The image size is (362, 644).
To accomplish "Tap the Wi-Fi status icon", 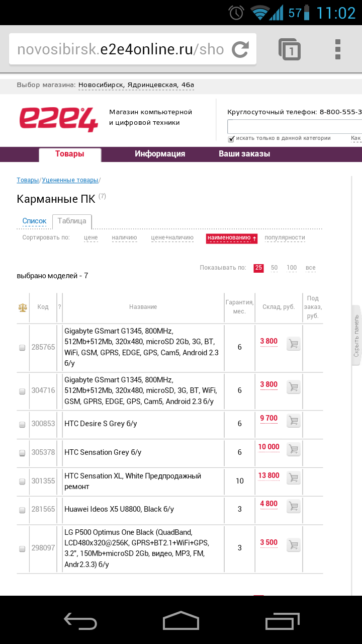I will coord(260,13).
